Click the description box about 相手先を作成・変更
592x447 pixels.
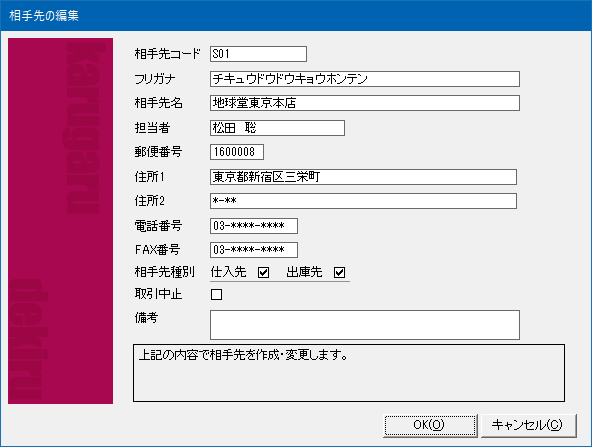click(x=349, y=373)
